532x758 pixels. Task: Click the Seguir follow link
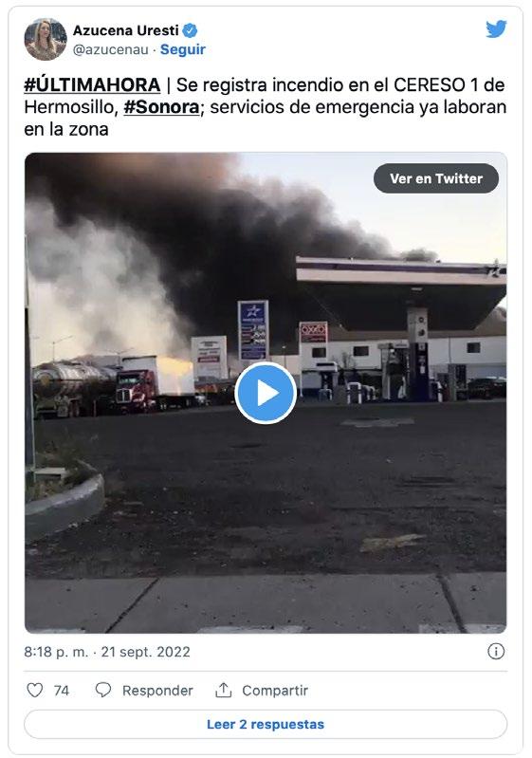pyautogui.click(x=183, y=49)
